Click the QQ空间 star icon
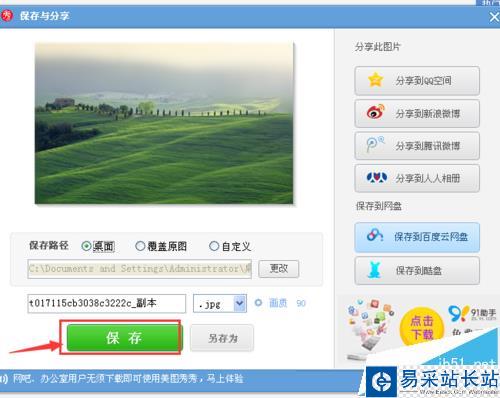Screen dimensions: 500x398 point(375,80)
